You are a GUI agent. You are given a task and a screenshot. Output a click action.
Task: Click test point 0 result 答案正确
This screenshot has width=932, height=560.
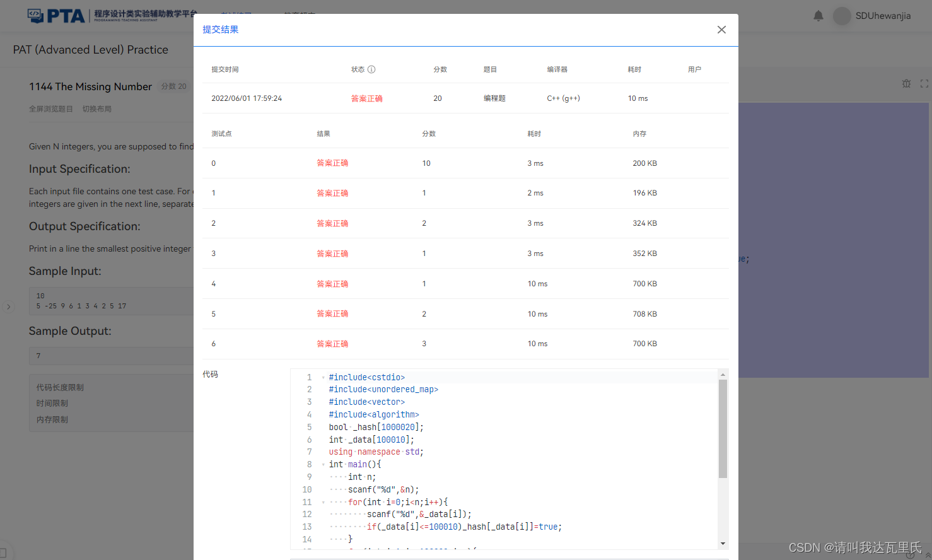tap(332, 163)
